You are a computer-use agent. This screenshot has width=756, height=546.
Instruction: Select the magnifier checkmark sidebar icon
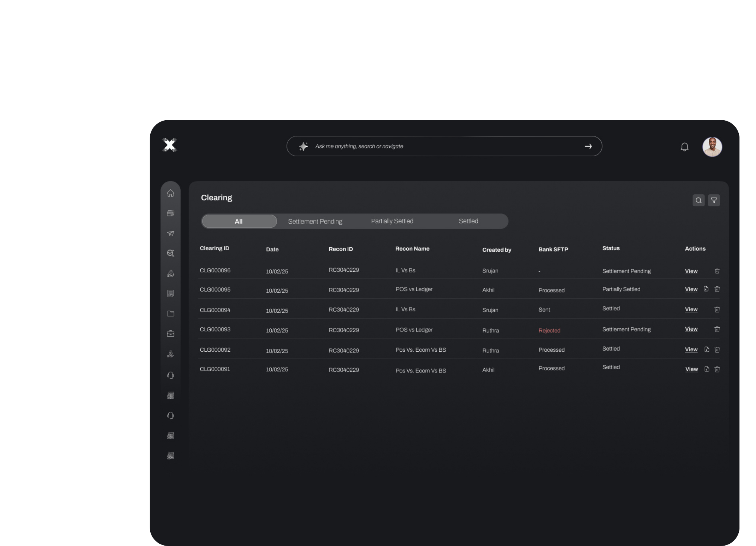tap(171, 253)
